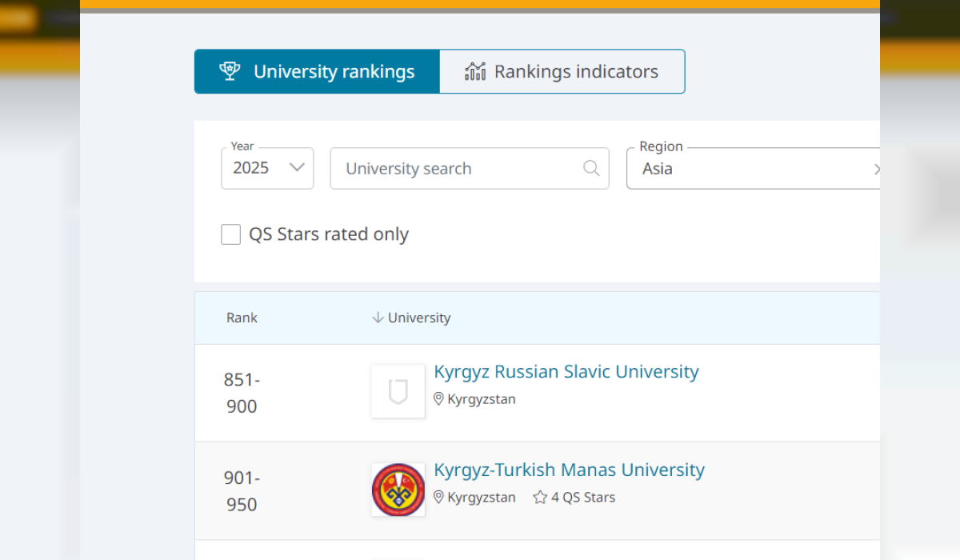The height and width of the screenshot is (560, 960).
Task: Click the sort arrow beside University
Action: (x=378, y=318)
